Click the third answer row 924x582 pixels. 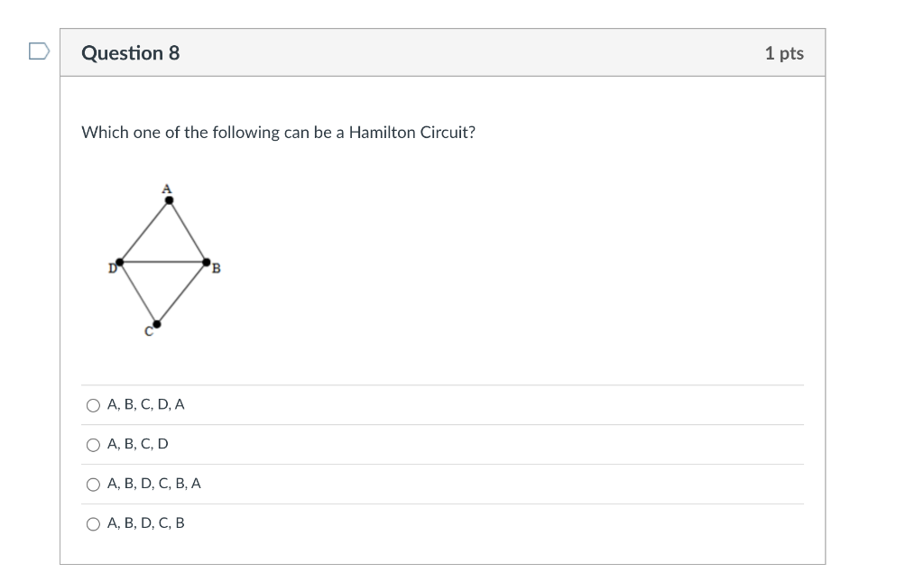442,484
